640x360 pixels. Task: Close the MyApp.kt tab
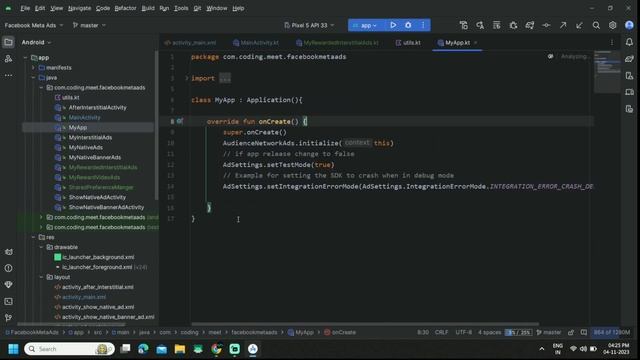pos(476,42)
